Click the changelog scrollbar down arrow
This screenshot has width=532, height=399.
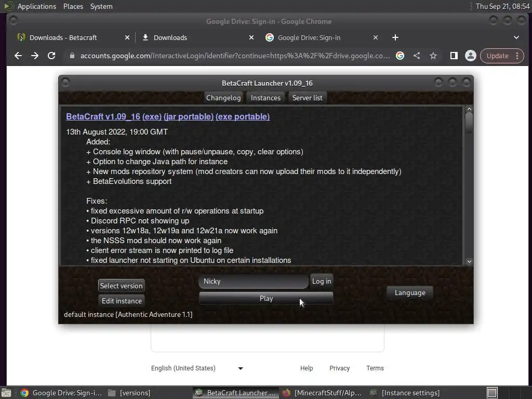469,261
